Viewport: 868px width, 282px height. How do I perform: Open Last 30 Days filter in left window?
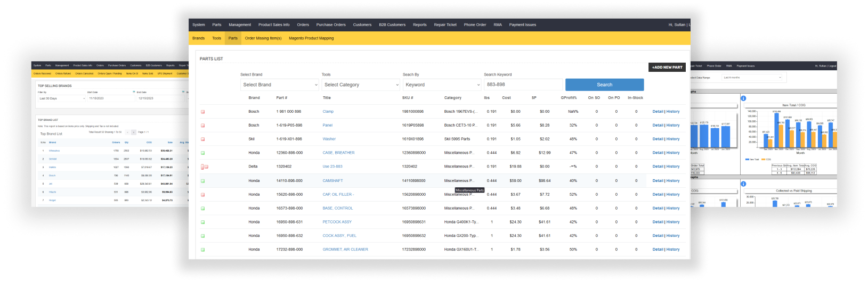click(62, 98)
